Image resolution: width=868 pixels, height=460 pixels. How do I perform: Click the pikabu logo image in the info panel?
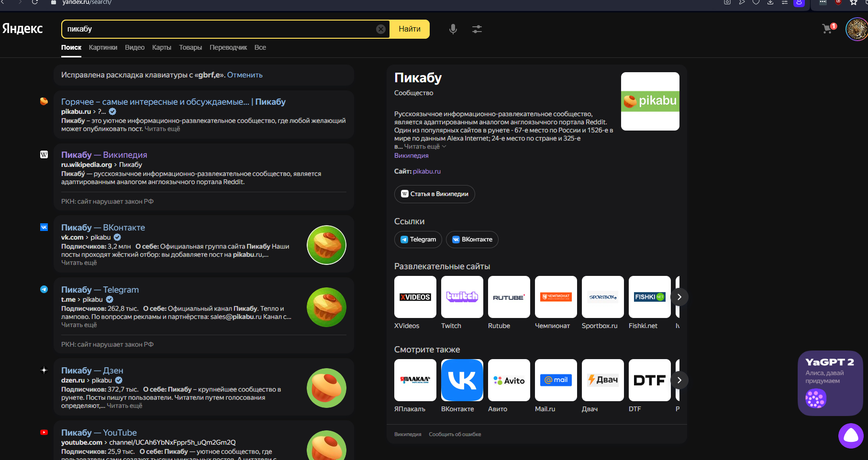[650, 101]
